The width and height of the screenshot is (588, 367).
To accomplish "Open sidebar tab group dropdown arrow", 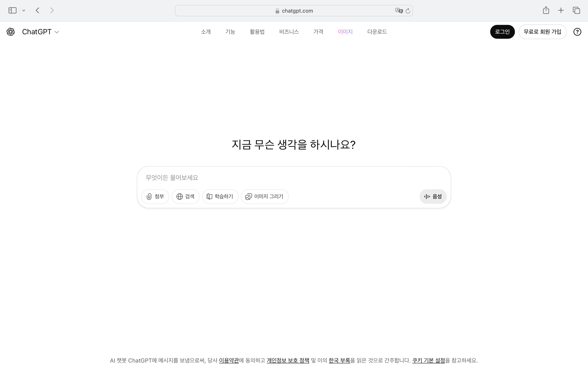I will (x=23, y=10).
